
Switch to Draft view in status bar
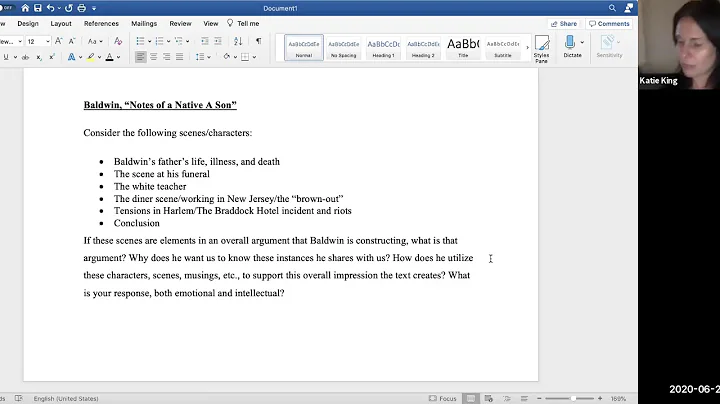pyautogui.click(x=524, y=398)
